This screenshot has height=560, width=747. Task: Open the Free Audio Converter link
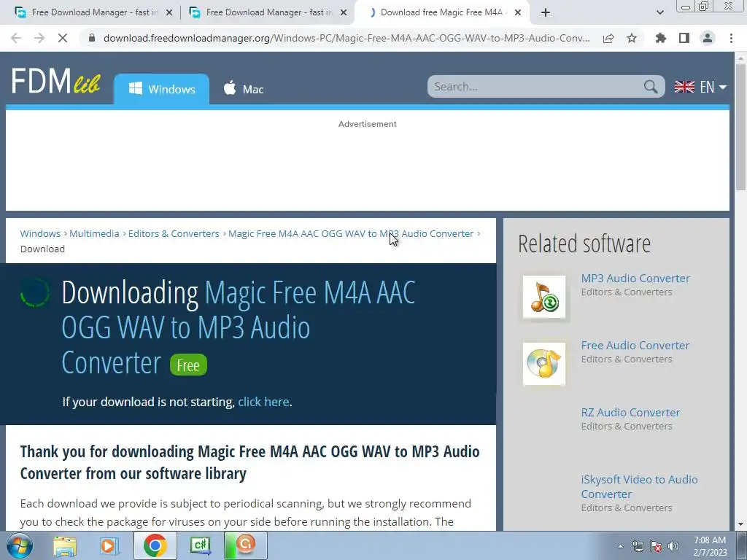pos(635,345)
